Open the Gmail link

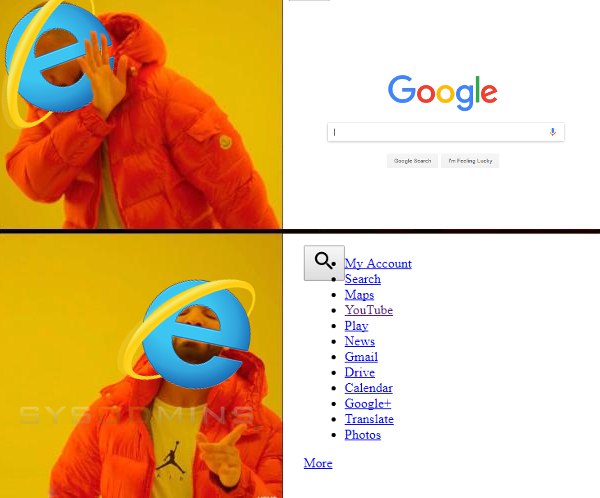361,356
